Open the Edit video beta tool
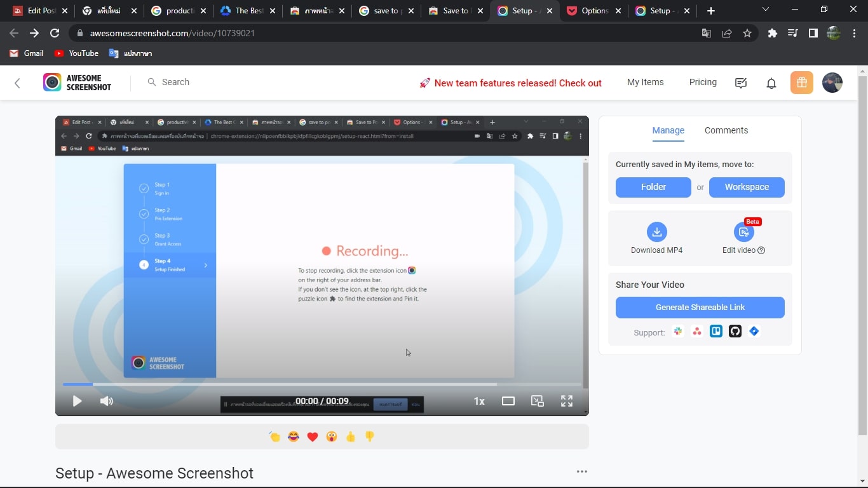Image resolution: width=868 pixels, height=488 pixels. tap(743, 232)
